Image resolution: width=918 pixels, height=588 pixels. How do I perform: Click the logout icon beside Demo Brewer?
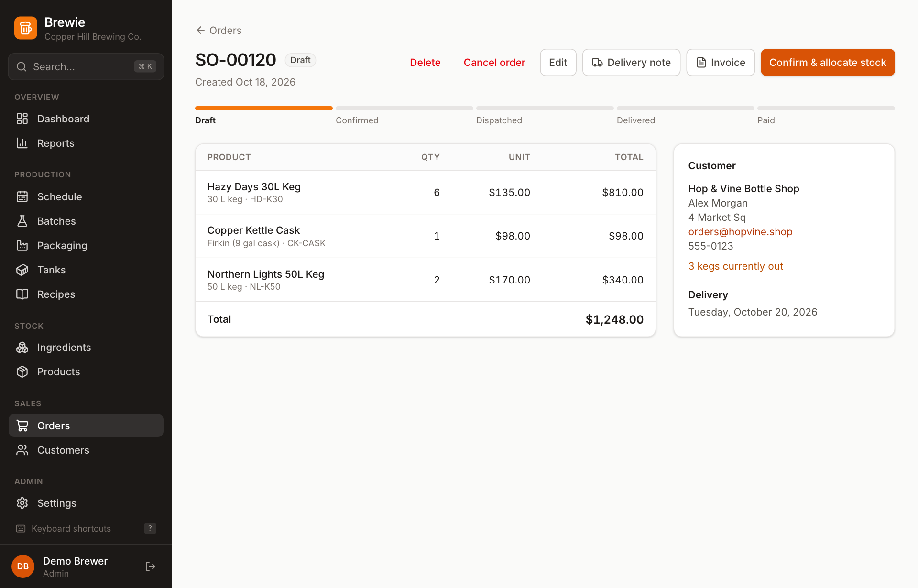(x=151, y=566)
